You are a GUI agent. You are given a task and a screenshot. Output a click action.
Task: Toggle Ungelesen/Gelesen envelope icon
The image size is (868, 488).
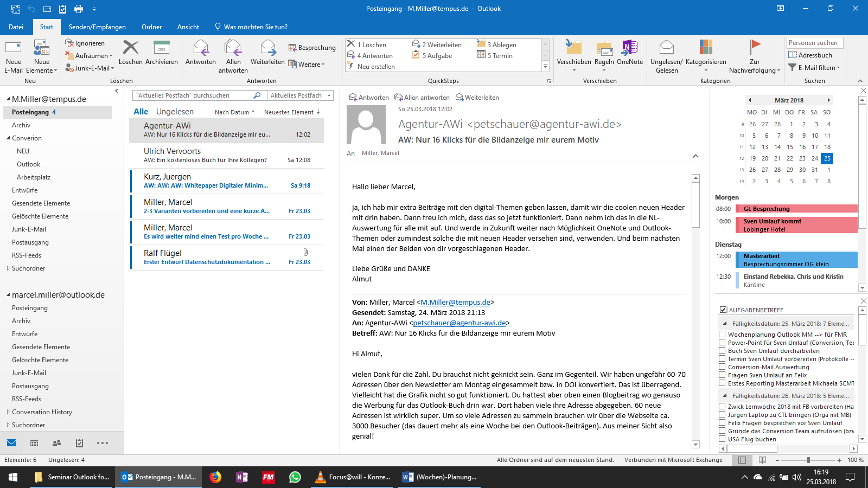click(666, 48)
